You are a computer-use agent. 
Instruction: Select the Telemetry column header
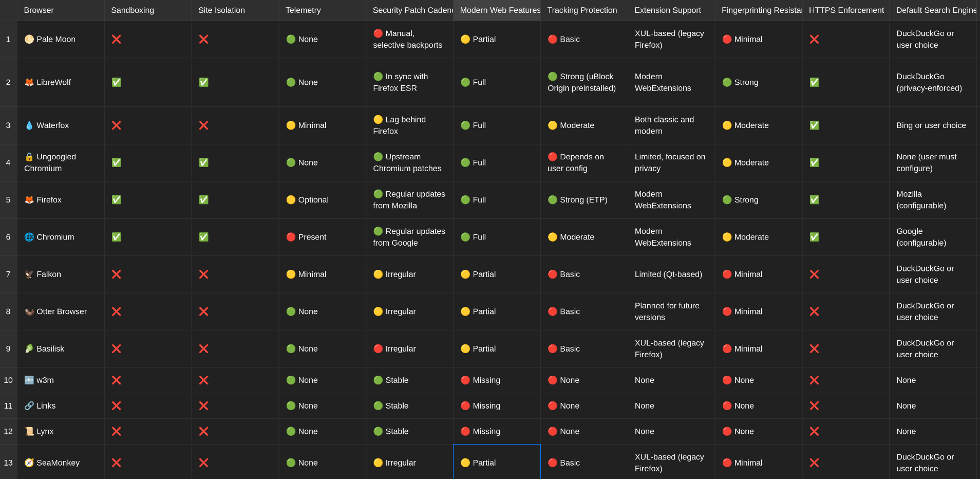(x=323, y=10)
